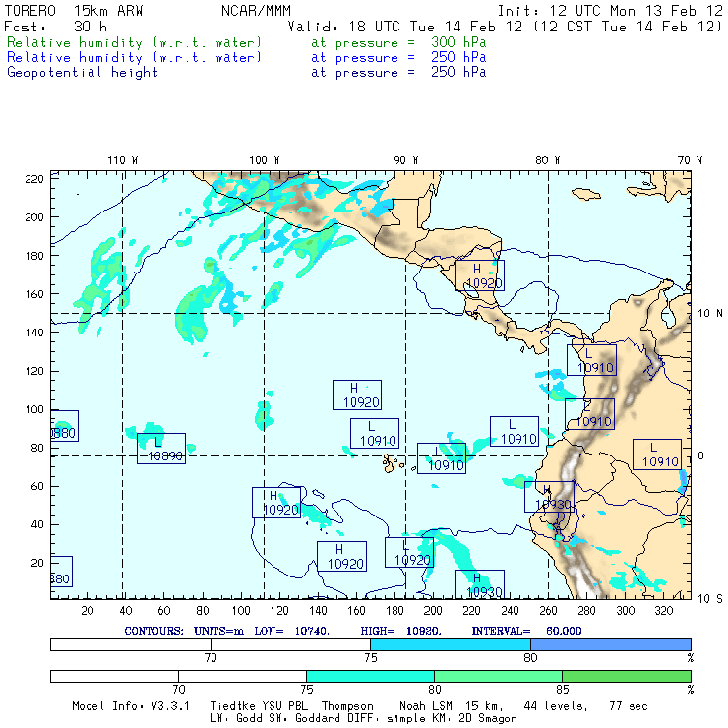Click the 'NCAR/MMM' header label
The image size is (728, 728).
[x=256, y=10]
